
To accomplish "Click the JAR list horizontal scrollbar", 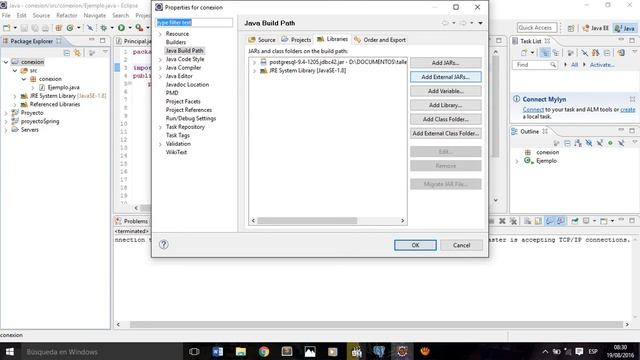I will pyautogui.click(x=307, y=221).
